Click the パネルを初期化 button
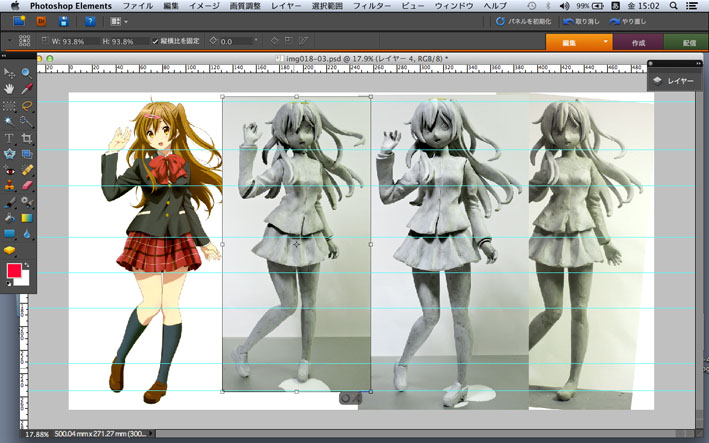Screen dimensions: 709x443 point(524,21)
